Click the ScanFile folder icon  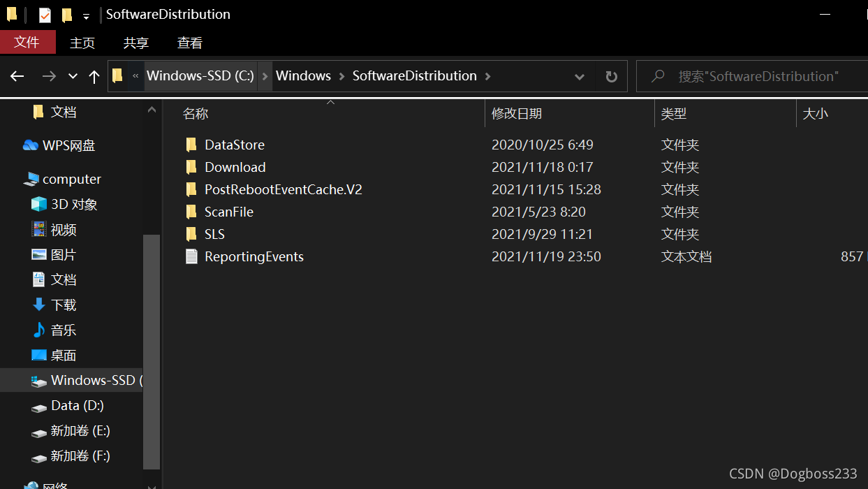click(191, 212)
